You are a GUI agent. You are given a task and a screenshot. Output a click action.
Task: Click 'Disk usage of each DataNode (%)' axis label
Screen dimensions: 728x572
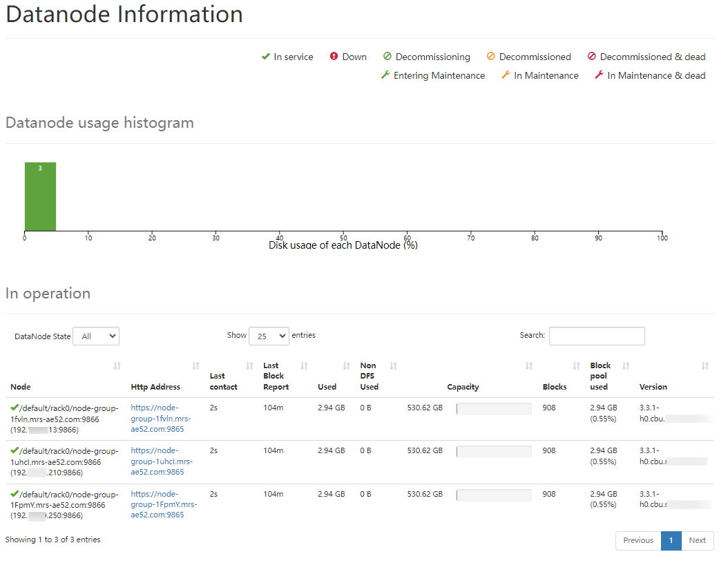[x=343, y=245]
